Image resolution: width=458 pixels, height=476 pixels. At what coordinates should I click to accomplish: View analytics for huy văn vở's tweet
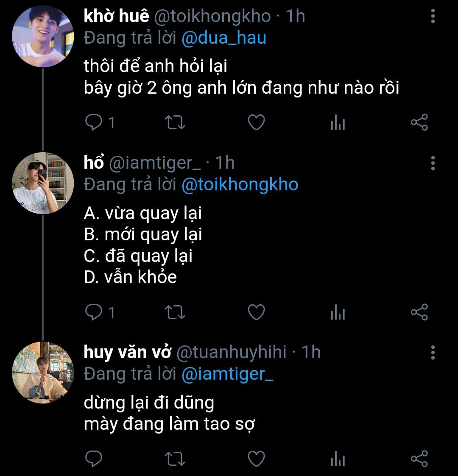click(x=338, y=459)
